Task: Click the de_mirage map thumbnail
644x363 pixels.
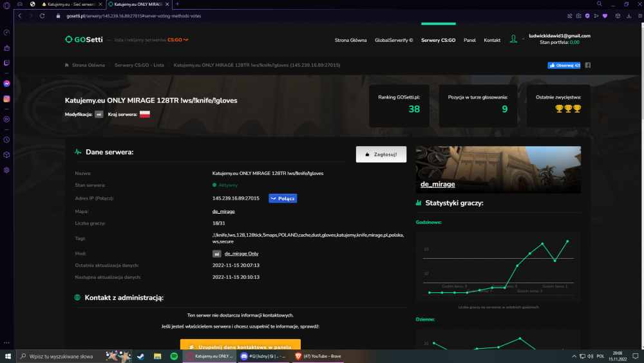Action: point(498,169)
